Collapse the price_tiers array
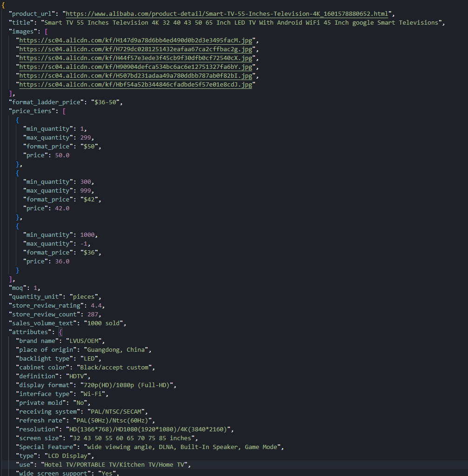The image size is (468, 476). [x=64, y=111]
